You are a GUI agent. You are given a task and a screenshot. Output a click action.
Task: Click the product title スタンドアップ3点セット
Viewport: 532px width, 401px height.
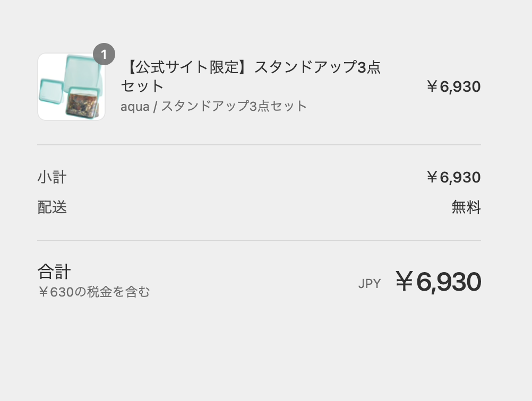(251, 76)
